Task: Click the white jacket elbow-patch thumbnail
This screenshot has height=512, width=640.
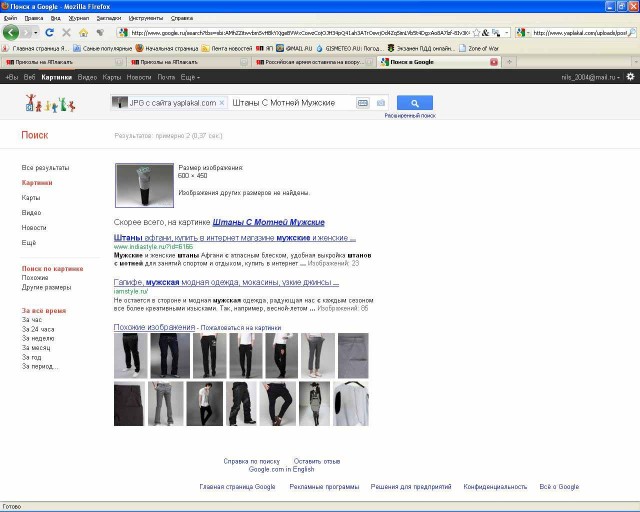Action: (351, 404)
